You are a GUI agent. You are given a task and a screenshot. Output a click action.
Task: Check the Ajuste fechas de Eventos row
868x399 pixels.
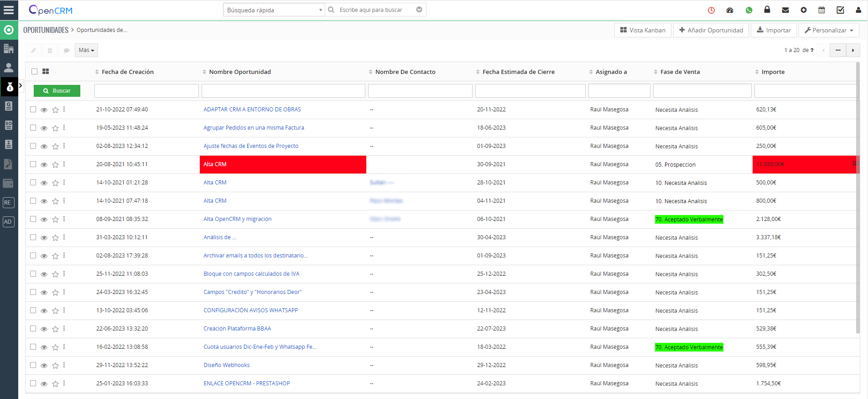click(x=33, y=146)
